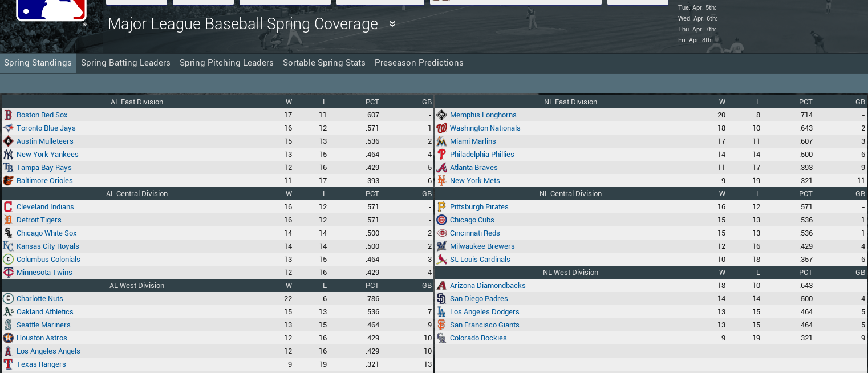Click the Seattle Mariners S logo

click(x=8, y=325)
